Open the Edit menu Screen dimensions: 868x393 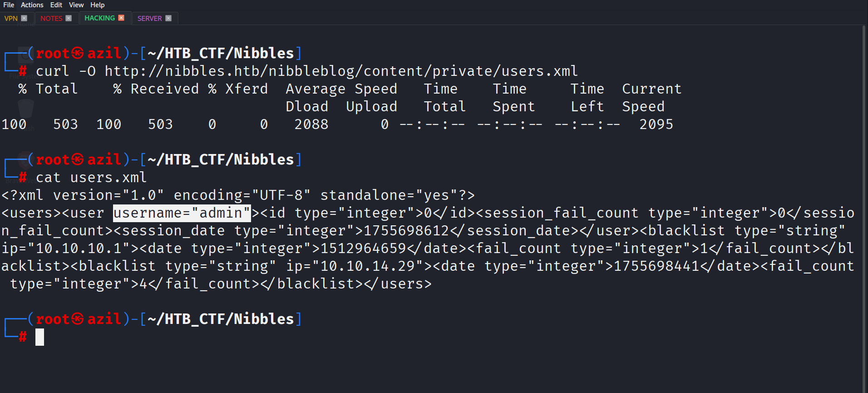pos(56,5)
